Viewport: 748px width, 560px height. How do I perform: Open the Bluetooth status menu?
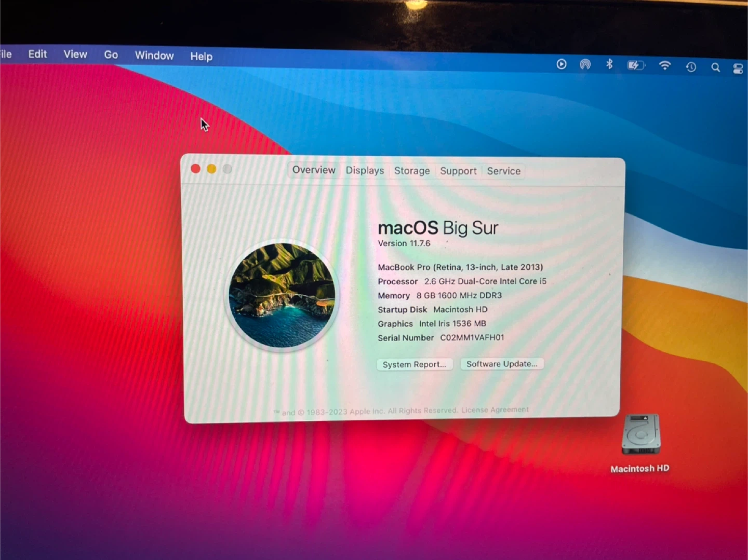tap(609, 64)
